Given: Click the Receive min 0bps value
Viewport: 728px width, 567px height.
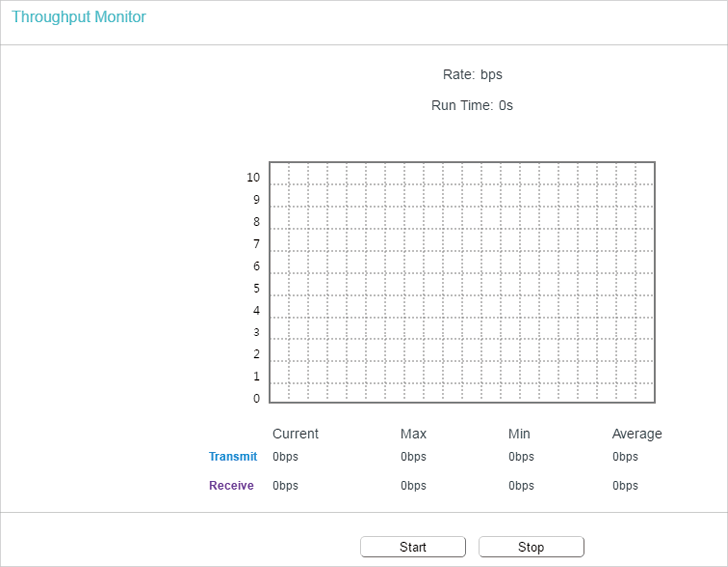Looking at the screenshot, I should 521,485.
